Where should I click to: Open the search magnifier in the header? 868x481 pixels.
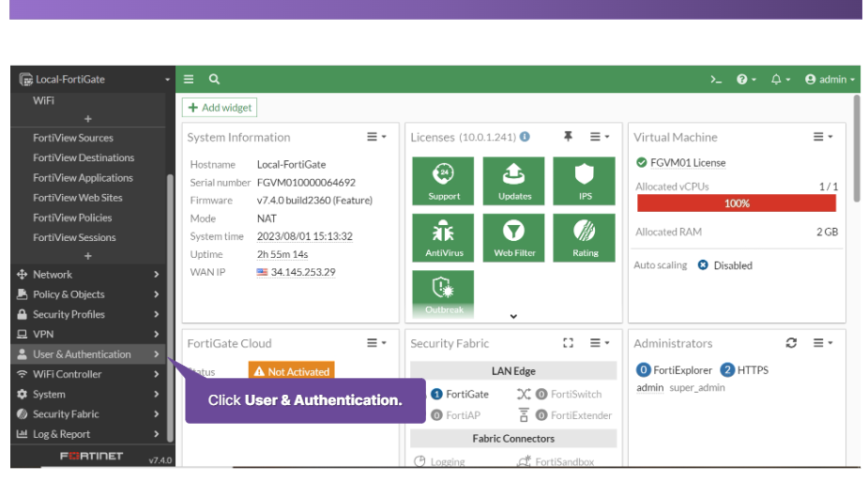(214, 79)
